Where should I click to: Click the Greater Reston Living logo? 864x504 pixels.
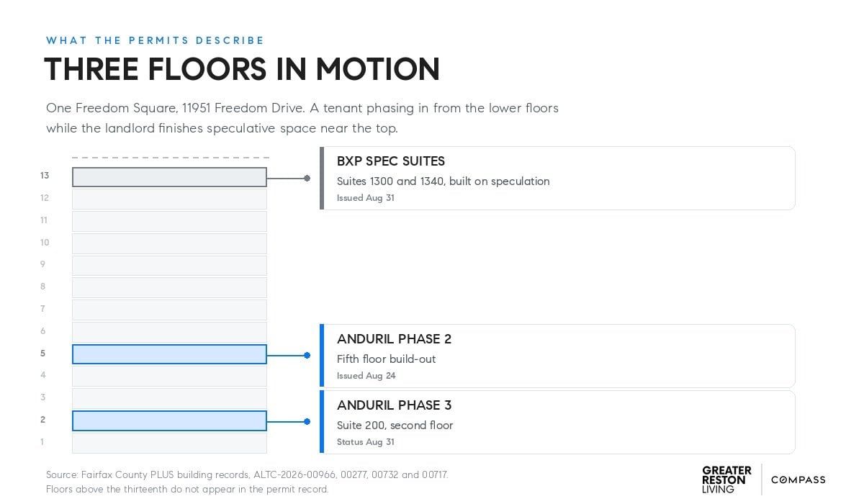(x=726, y=480)
